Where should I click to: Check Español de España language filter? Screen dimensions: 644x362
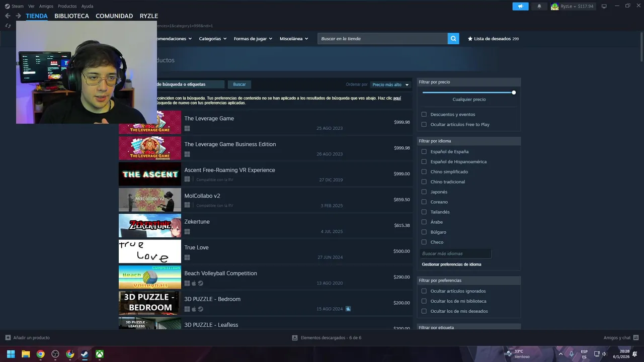[x=424, y=151]
